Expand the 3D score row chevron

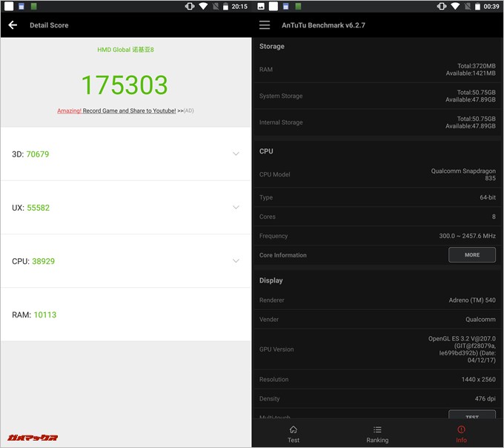pyautogui.click(x=236, y=154)
